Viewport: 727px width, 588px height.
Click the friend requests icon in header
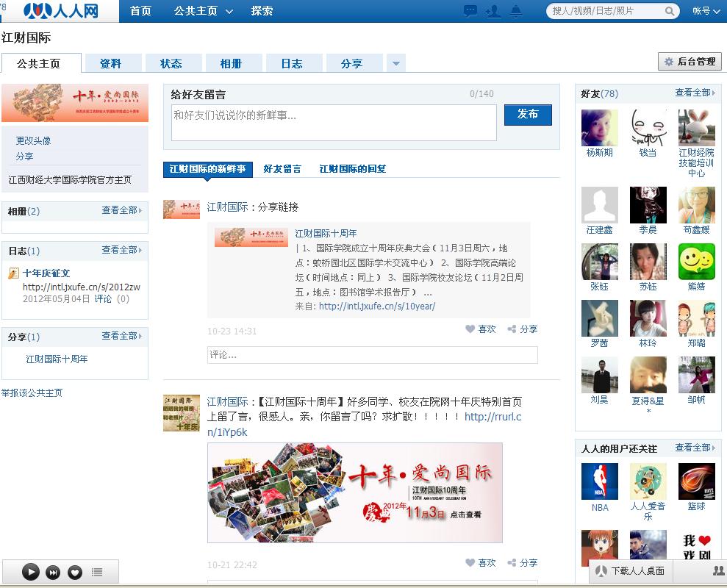493,11
